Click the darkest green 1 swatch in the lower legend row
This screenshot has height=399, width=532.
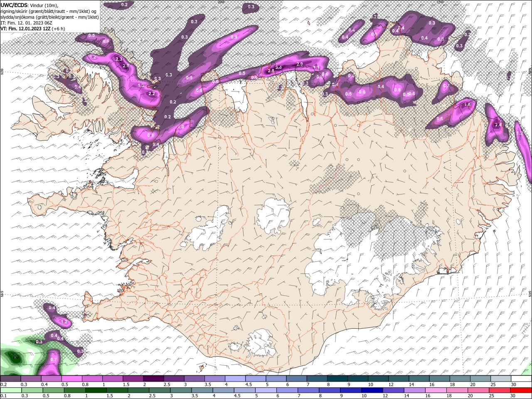point(96,390)
